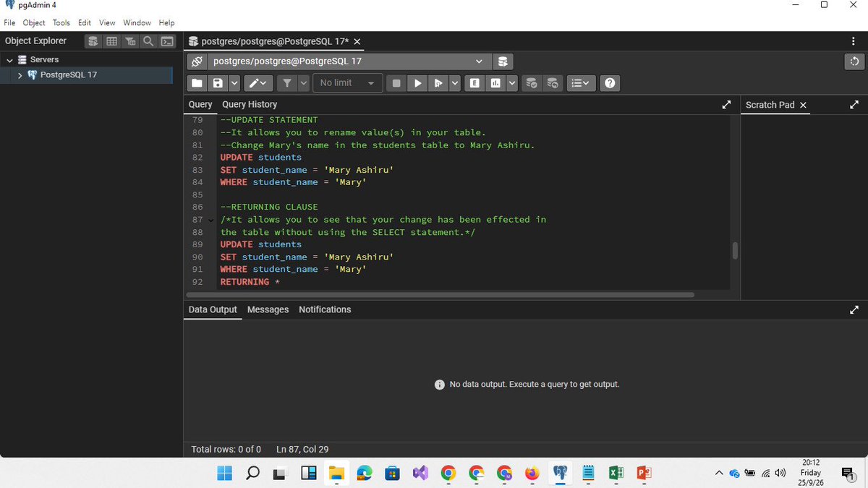868x488 pixels.
Task: Click the Open File folder icon
Action: [x=196, y=83]
